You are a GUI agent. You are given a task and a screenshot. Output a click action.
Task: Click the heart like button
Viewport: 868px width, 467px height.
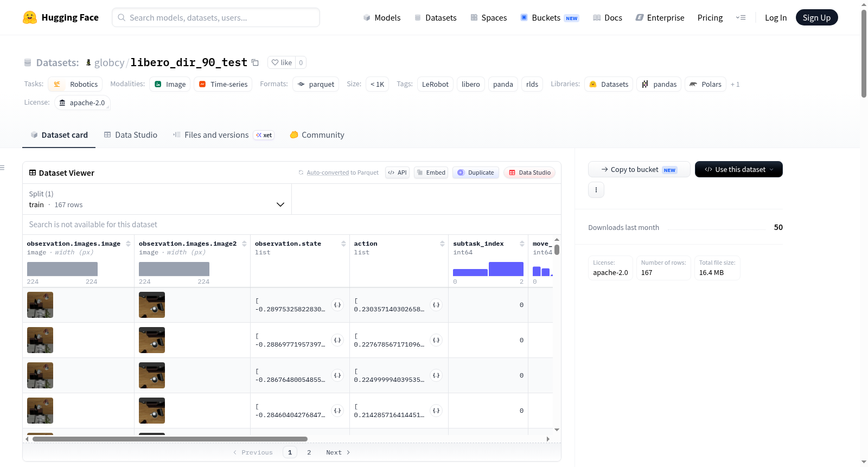coord(282,62)
